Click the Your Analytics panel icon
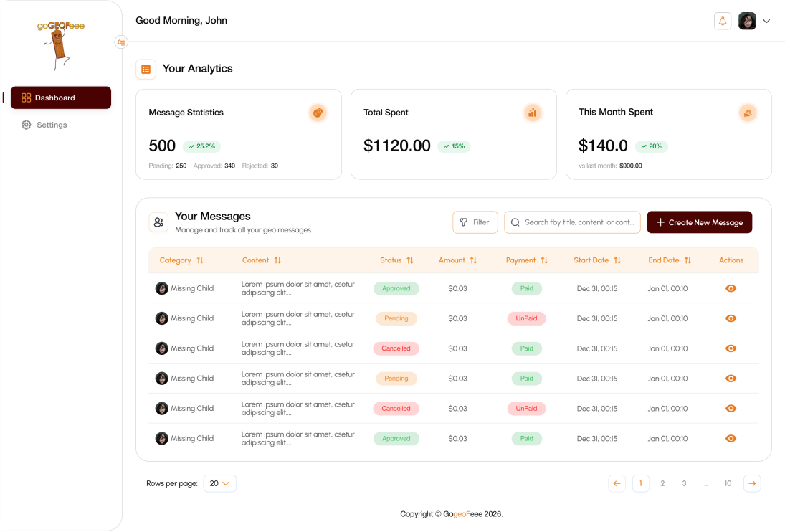The width and height of the screenshot is (785, 532). tap(146, 69)
